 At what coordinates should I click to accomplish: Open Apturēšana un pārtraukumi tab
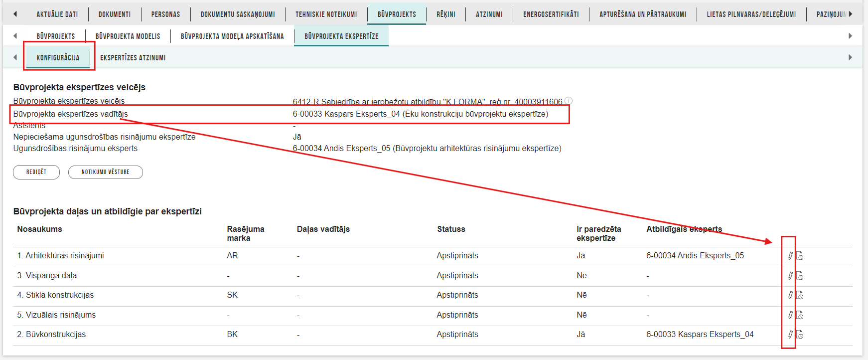[643, 14]
